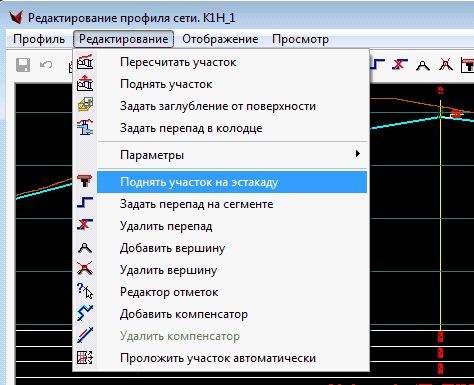Click toolbar blue step перепад icon

pos(377,64)
